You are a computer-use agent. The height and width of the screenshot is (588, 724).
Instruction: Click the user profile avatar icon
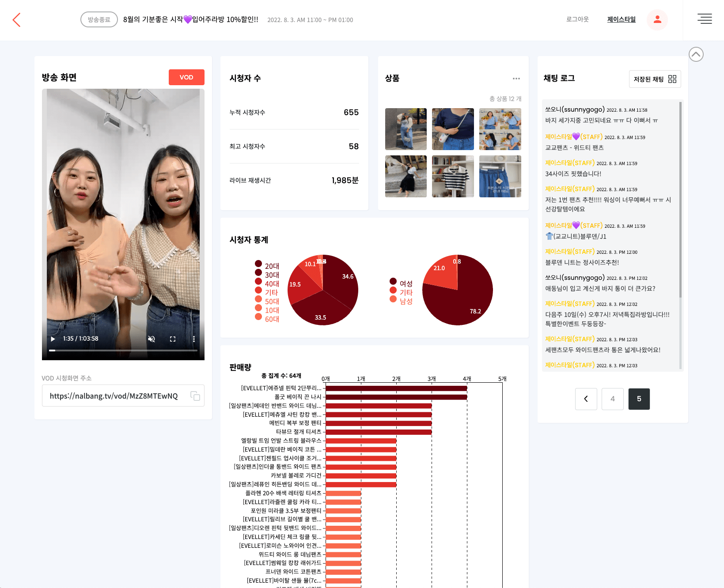657,20
